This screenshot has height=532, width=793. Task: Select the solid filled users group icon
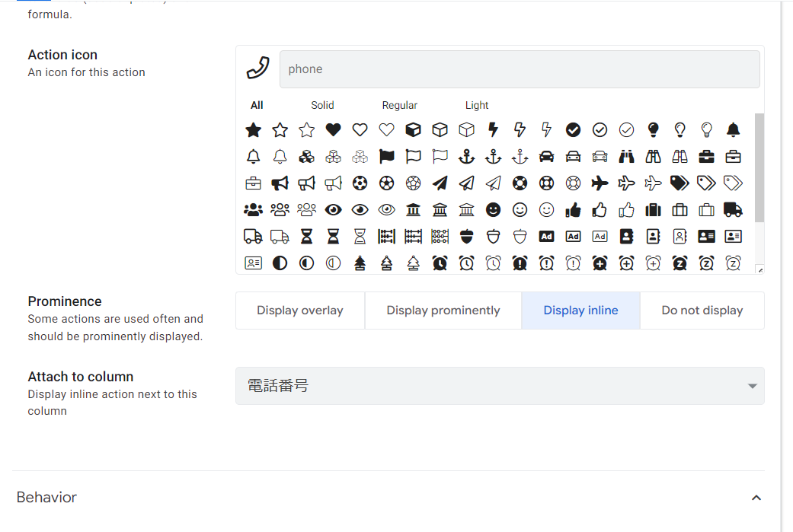[254, 209]
